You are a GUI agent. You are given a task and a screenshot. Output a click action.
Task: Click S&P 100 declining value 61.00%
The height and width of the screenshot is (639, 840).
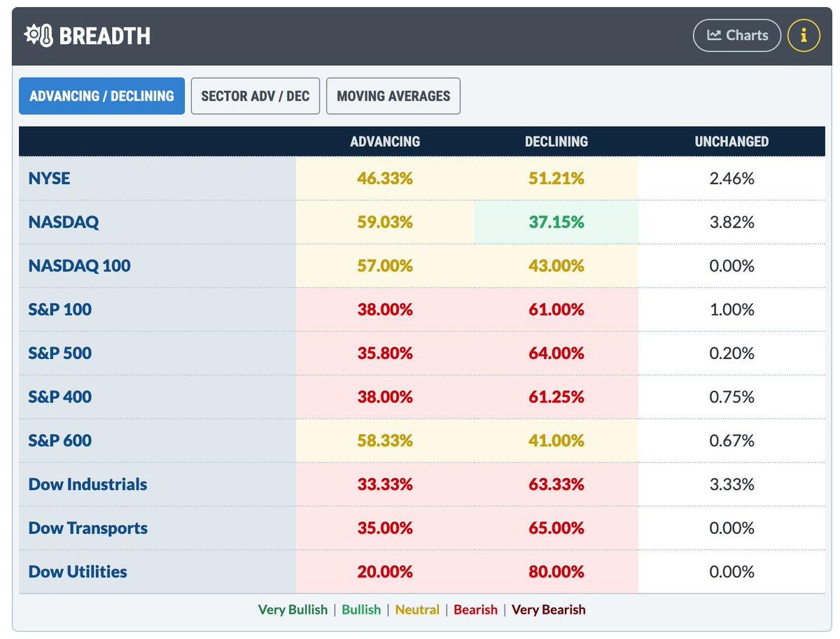556,309
